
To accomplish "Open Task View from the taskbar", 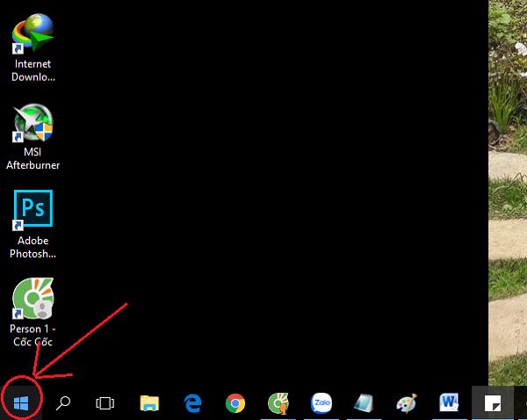I will pos(105,403).
